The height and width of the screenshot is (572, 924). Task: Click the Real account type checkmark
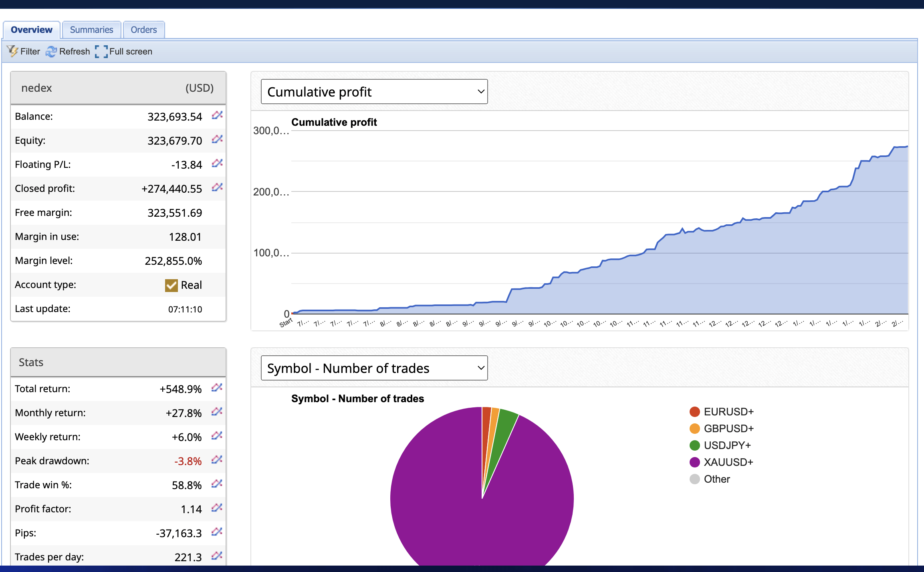(171, 285)
